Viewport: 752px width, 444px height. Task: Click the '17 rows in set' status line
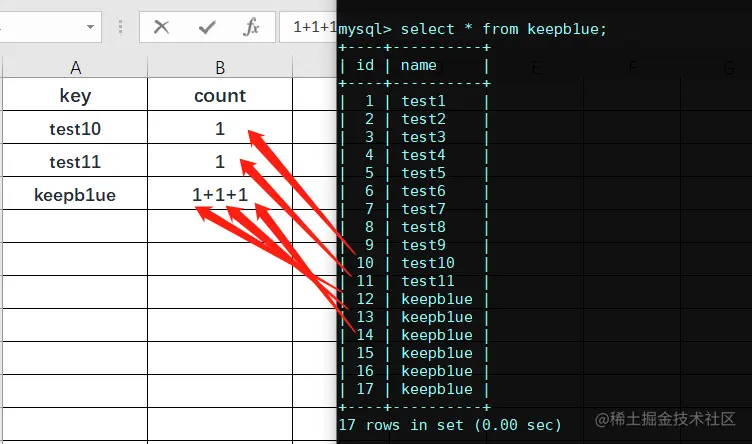pos(450,425)
